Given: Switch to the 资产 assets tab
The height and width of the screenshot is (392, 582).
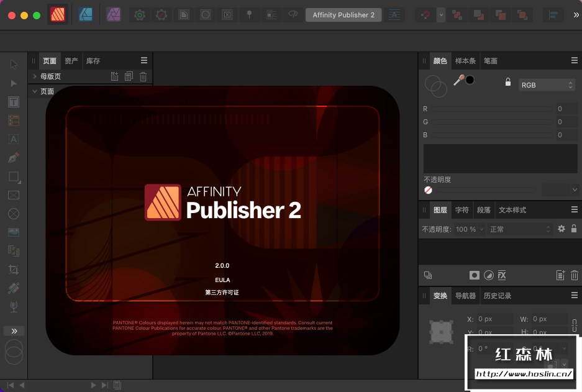Looking at the screenshot, I should [x=71, y=61].
